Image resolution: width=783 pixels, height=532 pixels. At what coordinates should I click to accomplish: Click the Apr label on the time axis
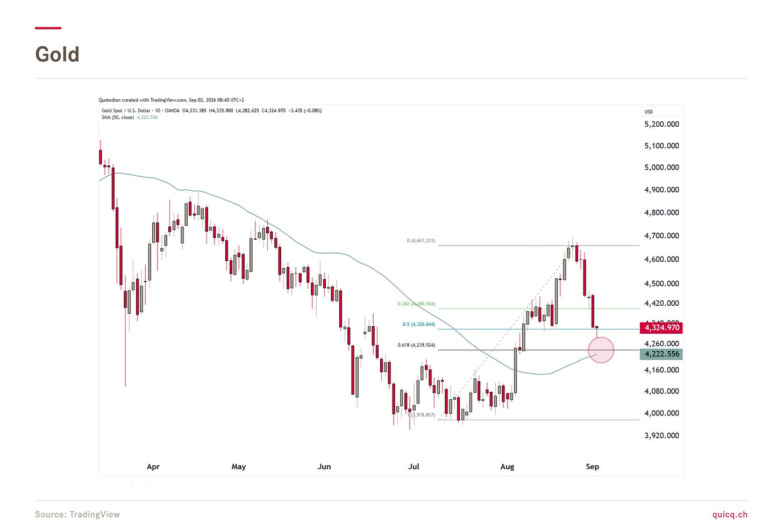153,466
